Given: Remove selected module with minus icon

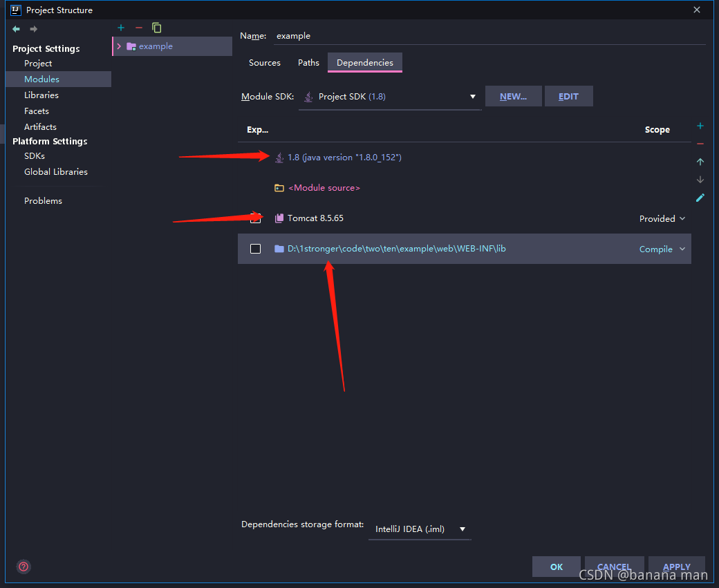Looking at the screenshot, I should 139,28.
